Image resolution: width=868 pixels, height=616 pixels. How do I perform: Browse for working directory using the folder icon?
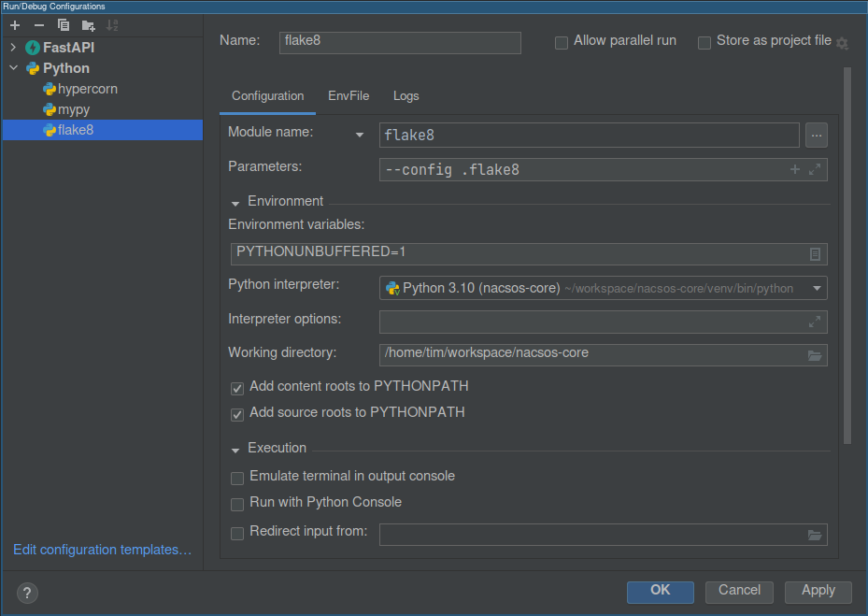coord(815,355)
